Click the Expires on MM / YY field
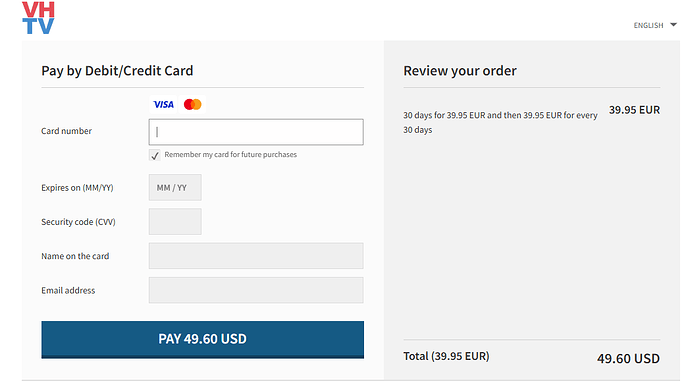Image resolution: width=690 pixels, height=381 pixels. click(x=175, y=187)
